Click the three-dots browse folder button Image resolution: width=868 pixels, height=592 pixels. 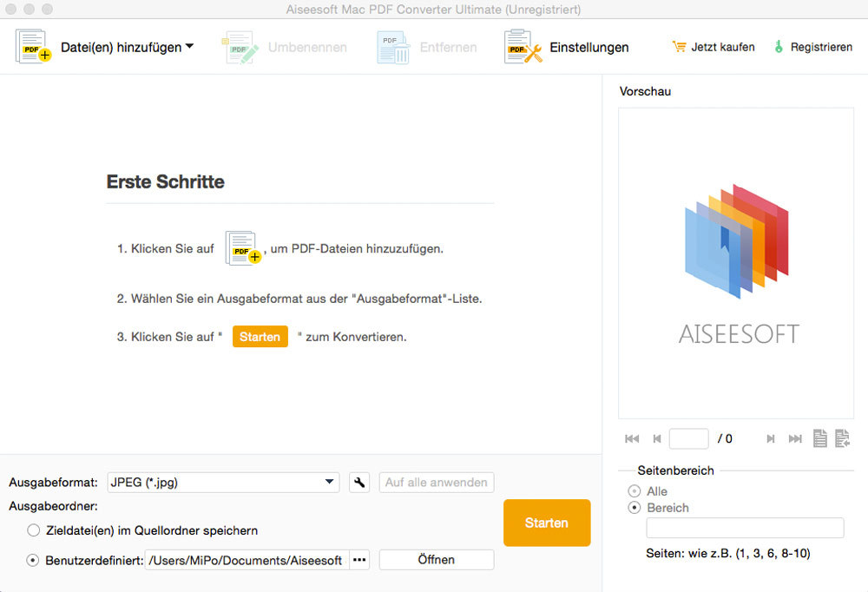[x=359, y=560]
